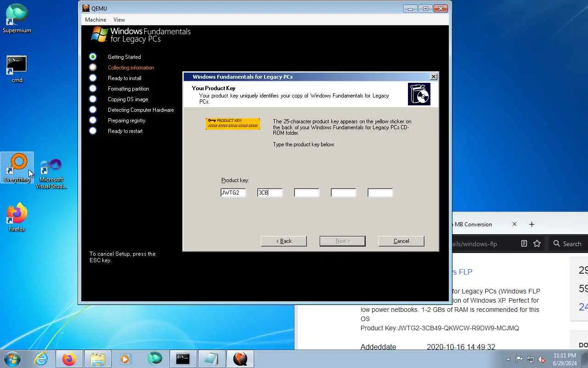Close the Windows Fundamentals dialog with the X
This screenshot has width=588, height=368.
[433, 77]
